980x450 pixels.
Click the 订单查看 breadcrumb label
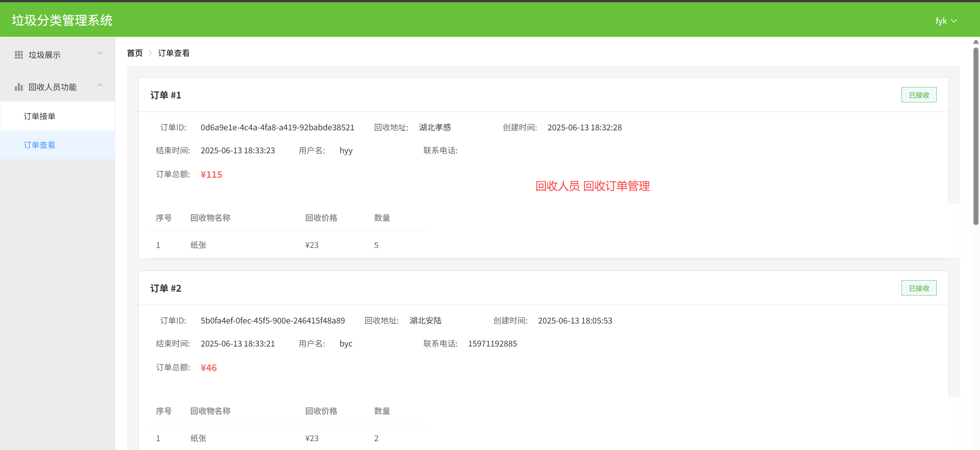tap(174, 53)
